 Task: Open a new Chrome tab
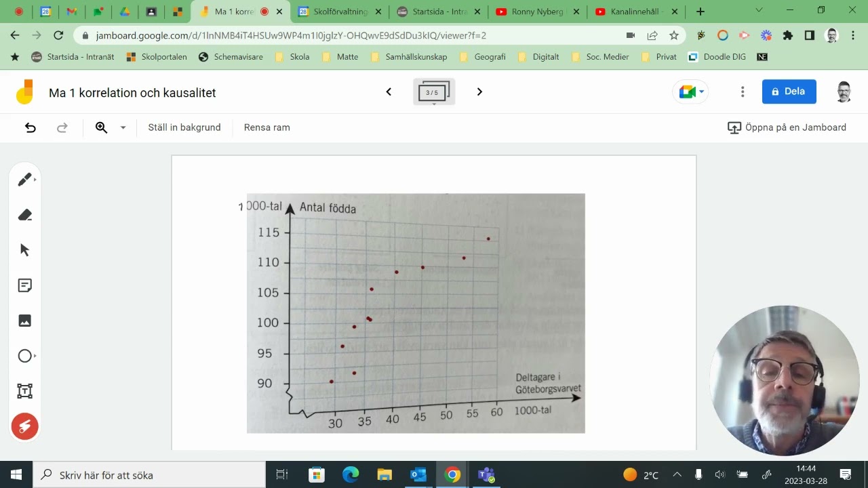point(701,12)
